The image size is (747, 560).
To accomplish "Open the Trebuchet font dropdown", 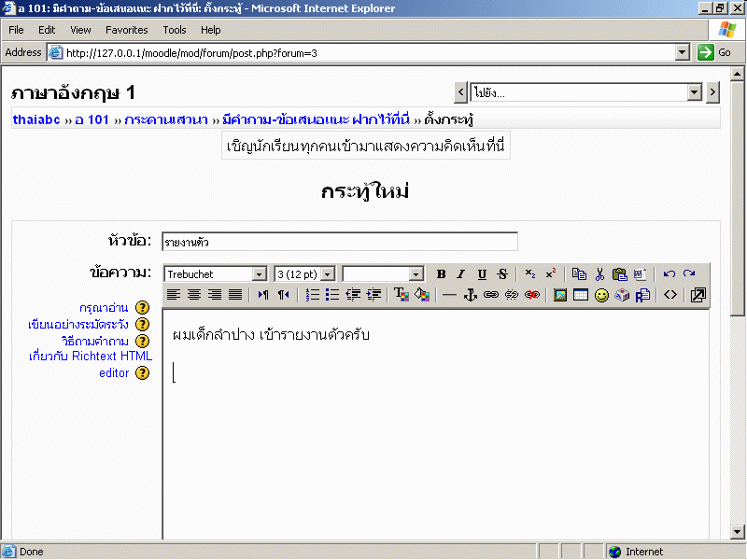I will tap(216, 274).
